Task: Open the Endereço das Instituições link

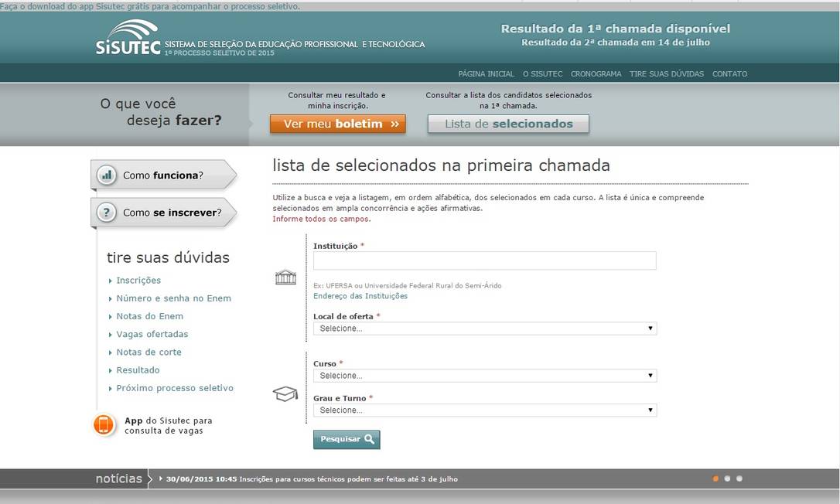Action: [360, 296]
